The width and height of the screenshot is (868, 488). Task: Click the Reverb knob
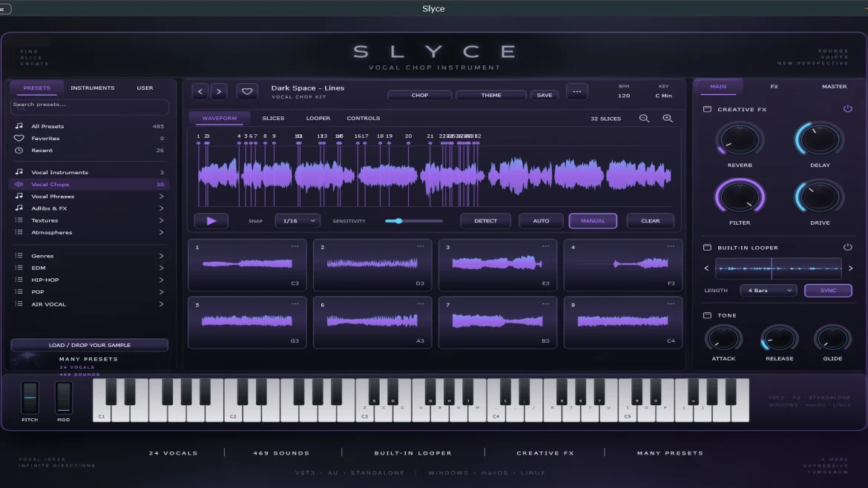tap(740, 139)
